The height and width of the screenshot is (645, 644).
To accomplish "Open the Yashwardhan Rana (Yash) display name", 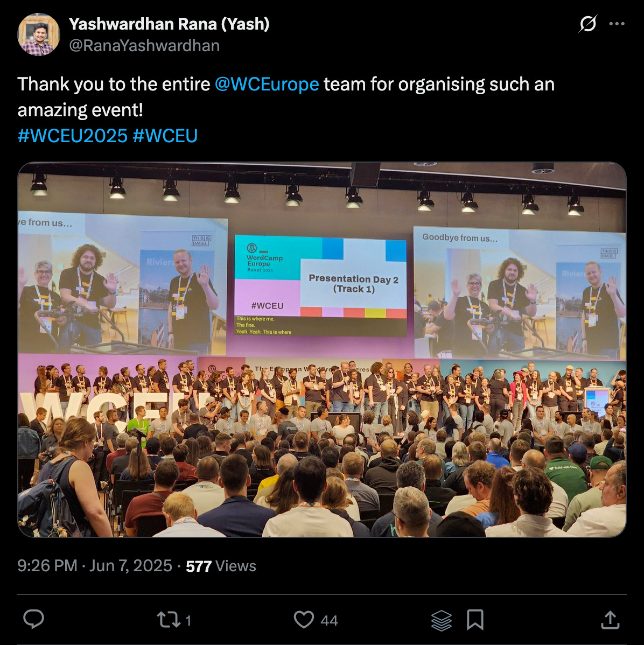I will (169, 24).
